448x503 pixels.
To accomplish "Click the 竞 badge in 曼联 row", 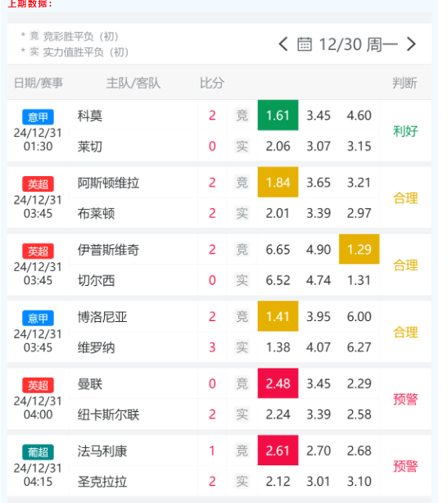I will [x=242, y=383].
